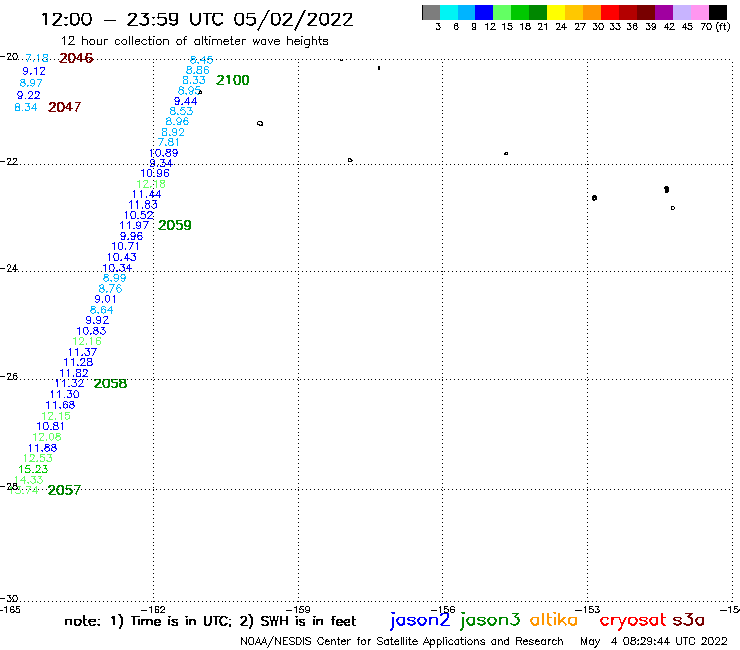Viewport: 740px width, 650px height.
Task: Select the -153 longitude axis label
Action: click(x=590, y=609)
